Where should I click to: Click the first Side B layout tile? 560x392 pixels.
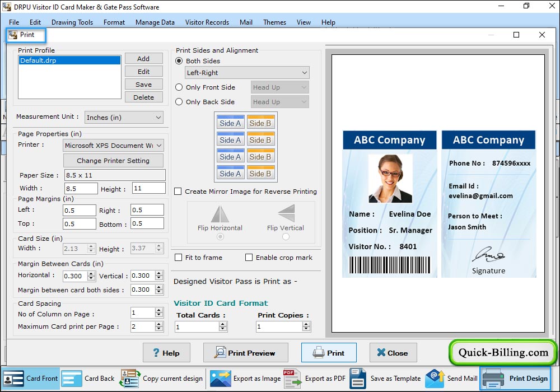coord(260,122)
